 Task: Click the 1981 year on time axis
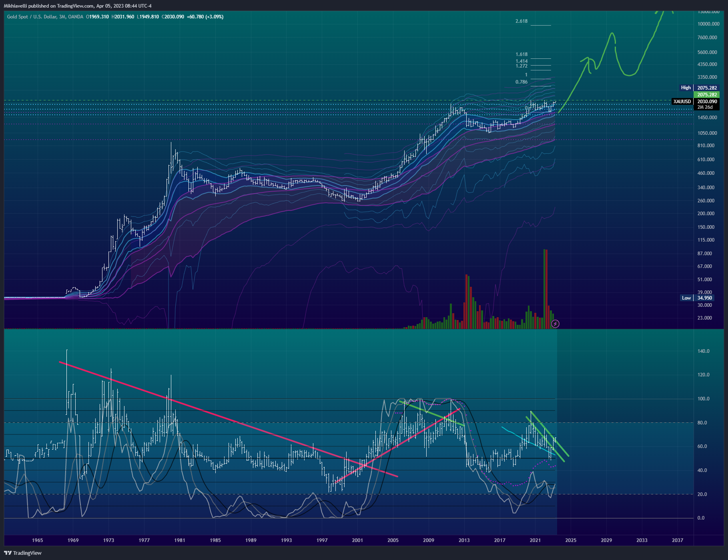coord(180,540)
